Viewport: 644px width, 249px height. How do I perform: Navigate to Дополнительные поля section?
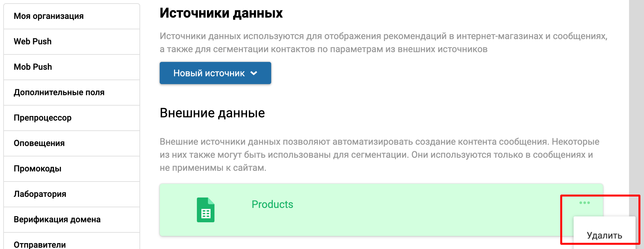point(59,92)
